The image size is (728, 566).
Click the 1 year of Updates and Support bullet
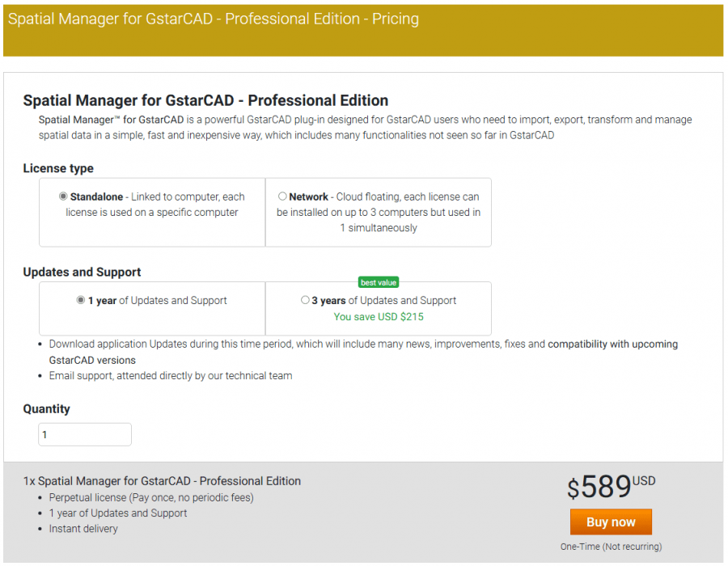(118, 513)
